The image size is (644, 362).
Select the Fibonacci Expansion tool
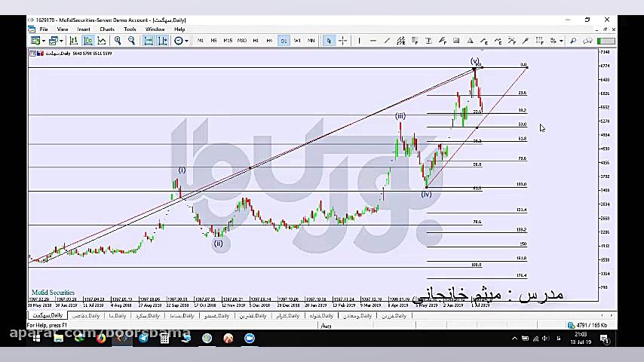pyautogui.click(x=512, y=41)
